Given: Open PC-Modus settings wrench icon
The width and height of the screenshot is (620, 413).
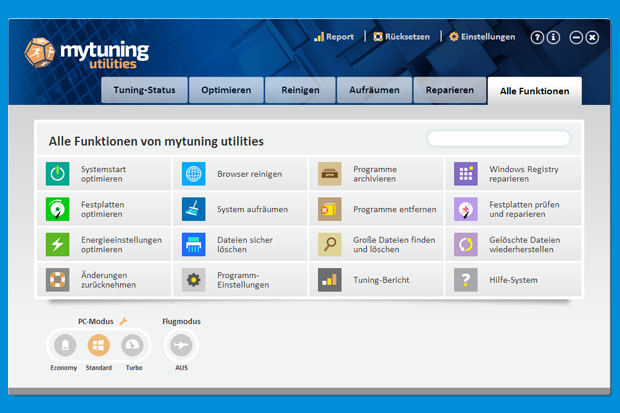Looking at the screenshot, I should pyautogui.click(x=123, y=321).
